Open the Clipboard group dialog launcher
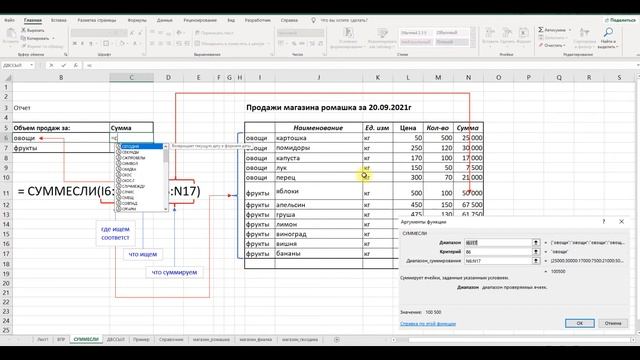640x360 pixels. pyautogui.click(x=65, y=54)
